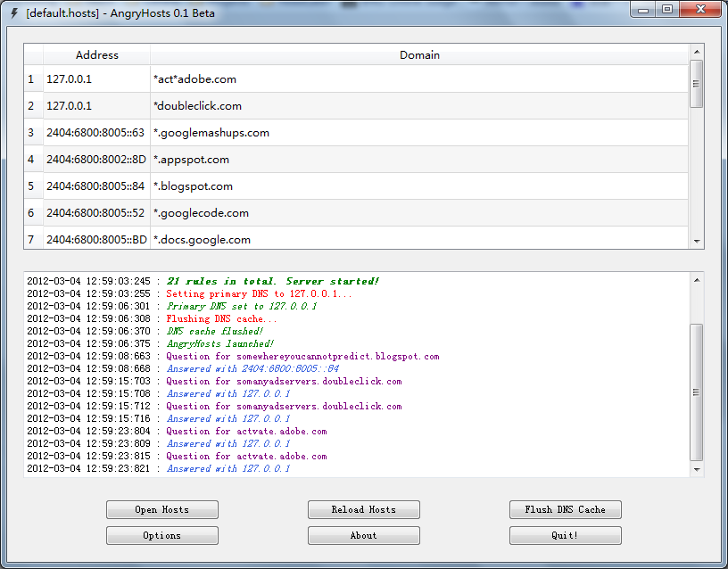The height and width of the screenshot is (569, 728).
Task: Exit the application with the Quit! button
Action: coord(565,536)
